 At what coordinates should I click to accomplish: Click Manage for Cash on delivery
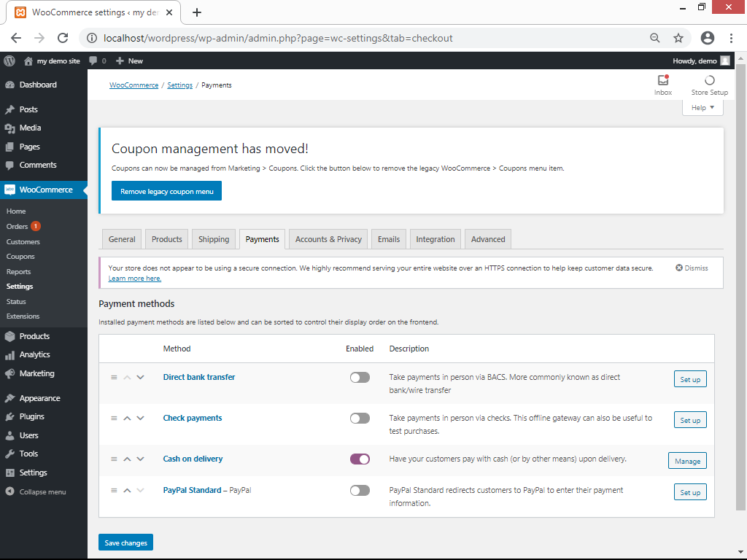pyautogui.click(x=687, y=461)
